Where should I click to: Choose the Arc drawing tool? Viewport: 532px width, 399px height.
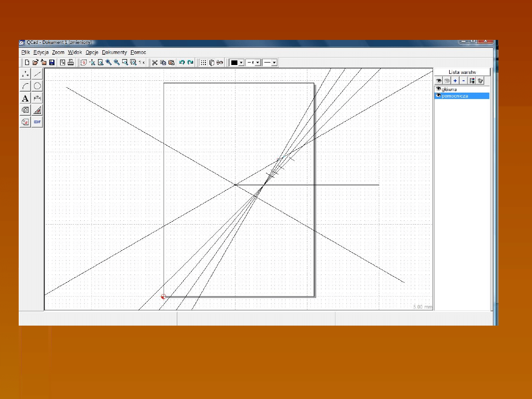(x=26, y=86)
